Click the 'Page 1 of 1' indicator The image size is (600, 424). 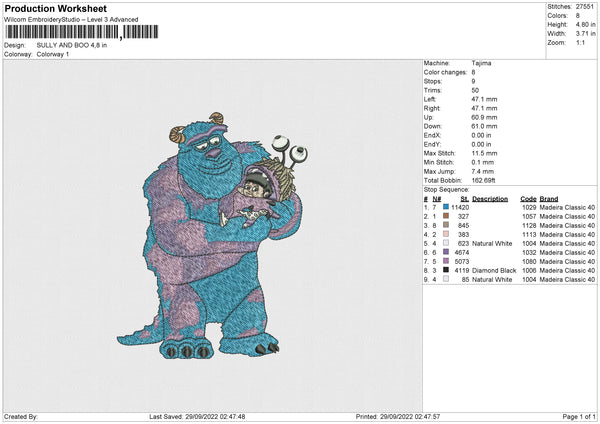[579, 417]
